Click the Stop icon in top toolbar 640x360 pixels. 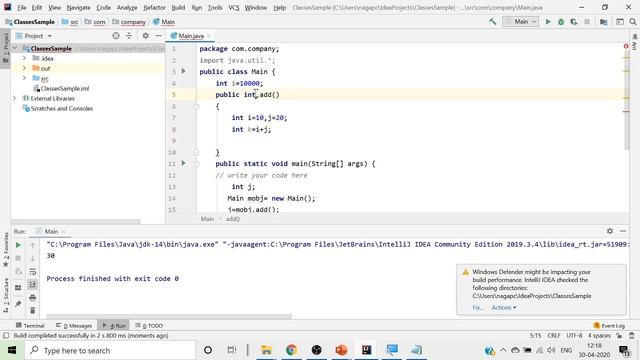(587, 22)
